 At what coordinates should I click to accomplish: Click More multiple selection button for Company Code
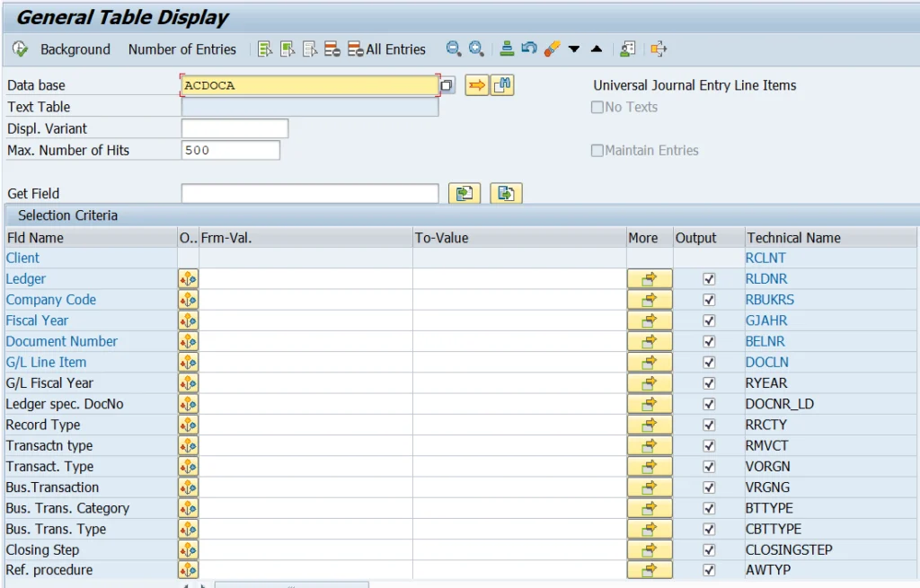pos(650,300)
